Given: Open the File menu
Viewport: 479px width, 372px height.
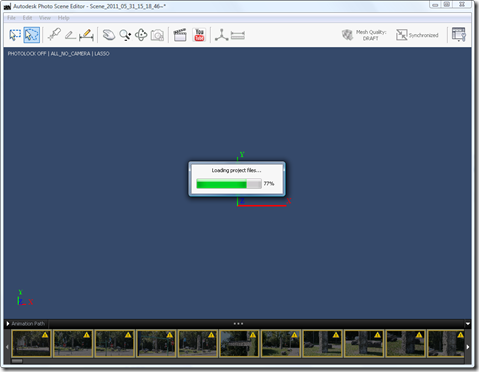Looking at the screenshot, I should point(11,18).
